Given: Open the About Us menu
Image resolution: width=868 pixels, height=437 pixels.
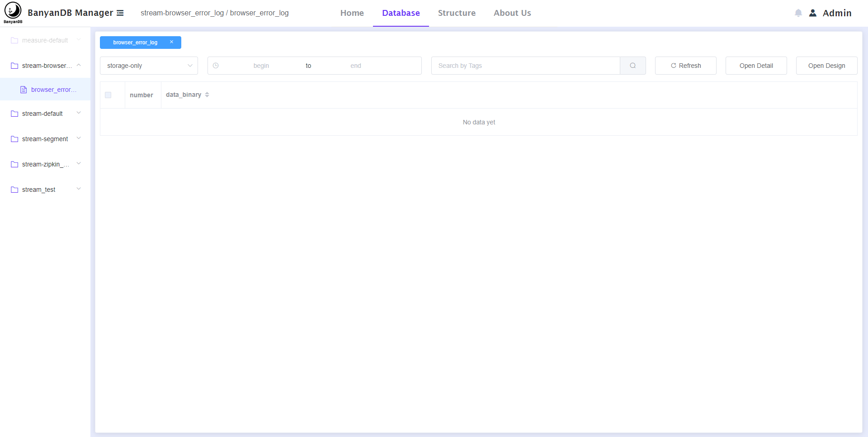Looking at the screenshot, I should pyautogui.click(x=512, y=13).
